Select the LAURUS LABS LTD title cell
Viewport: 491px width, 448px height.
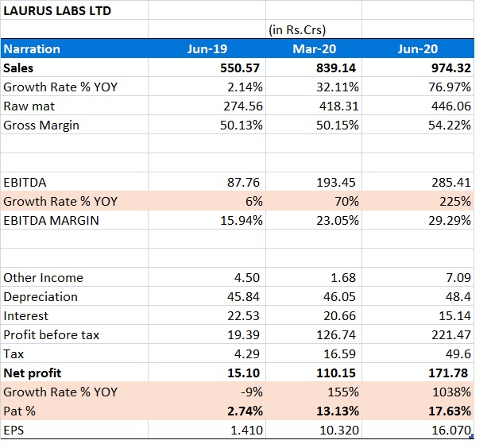click(x=74, y=10)
